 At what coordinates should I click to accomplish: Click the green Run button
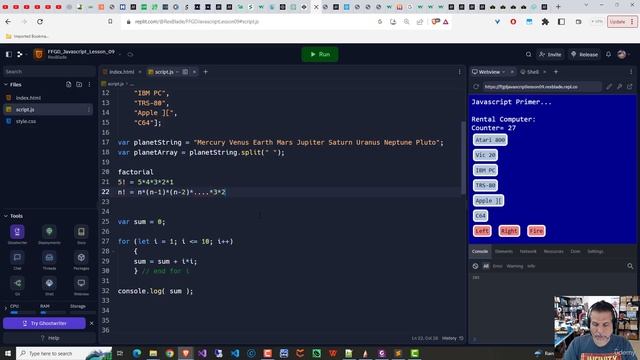[320, 54]
